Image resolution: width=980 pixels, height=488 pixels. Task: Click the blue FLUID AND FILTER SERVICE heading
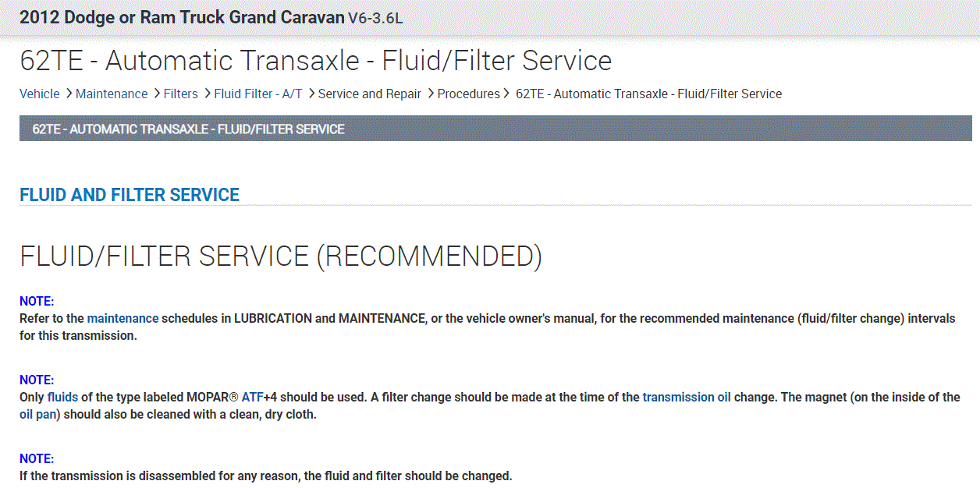click(130, 195)
